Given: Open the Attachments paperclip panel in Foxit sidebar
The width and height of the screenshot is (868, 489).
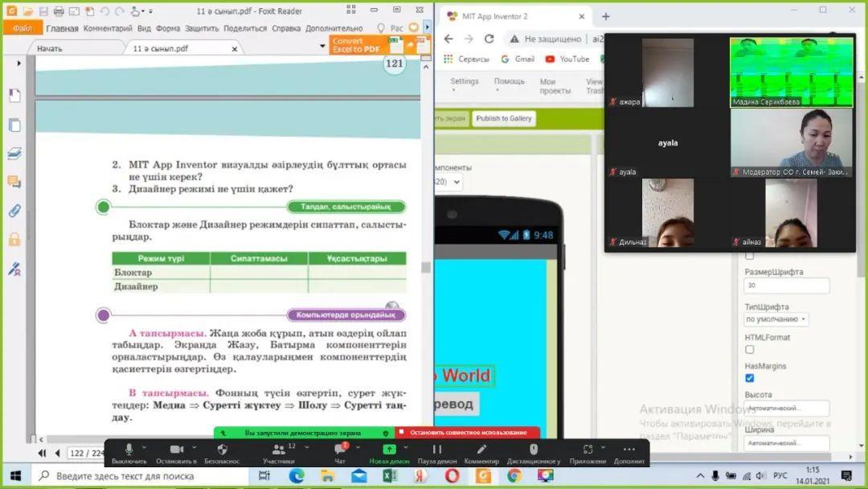Looking at the screenshot, I should pyautogui.click(x=14, y=211).
